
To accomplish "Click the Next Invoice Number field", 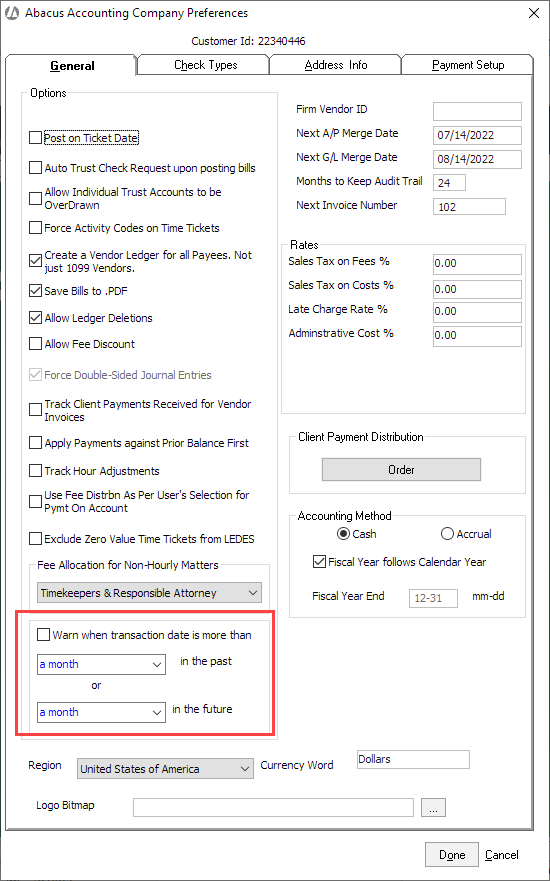I will click(x=469, y=207).
